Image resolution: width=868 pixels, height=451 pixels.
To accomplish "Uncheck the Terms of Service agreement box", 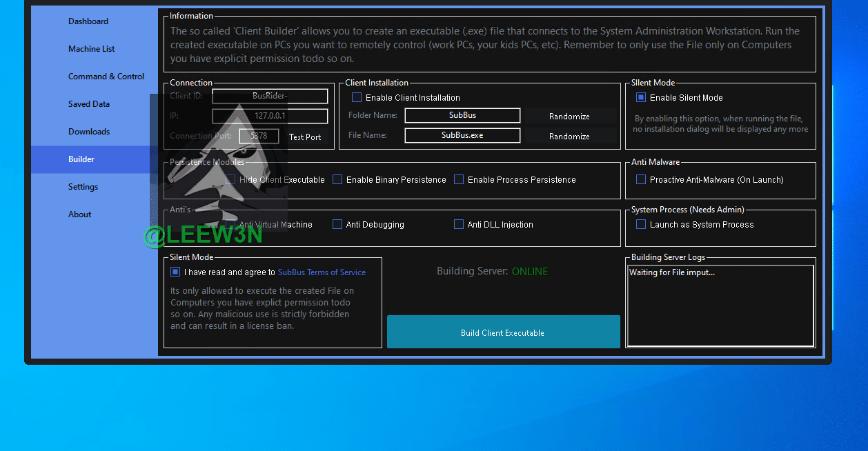I will coord(175,272).
